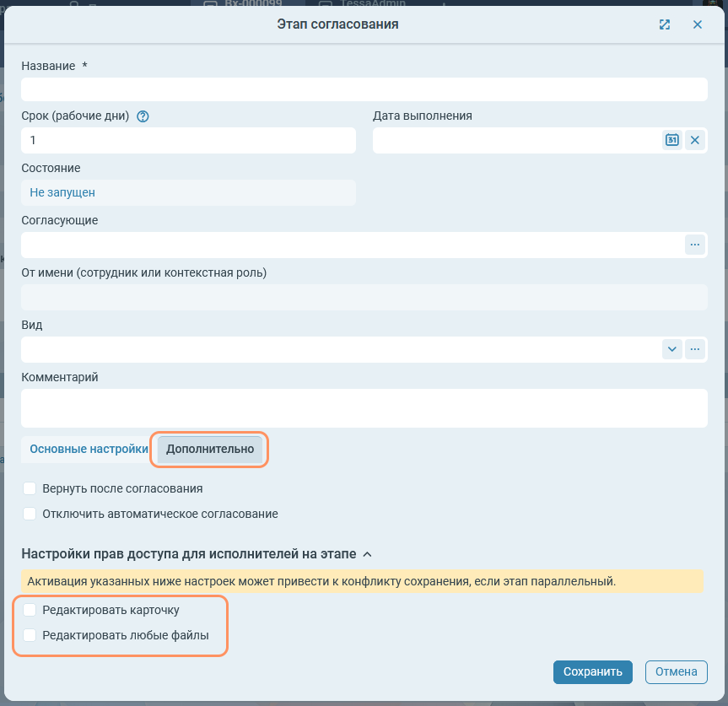This screenshot has width=728, height=706.
Task: Click the help icon next to Срок
Action: (143, 116)
